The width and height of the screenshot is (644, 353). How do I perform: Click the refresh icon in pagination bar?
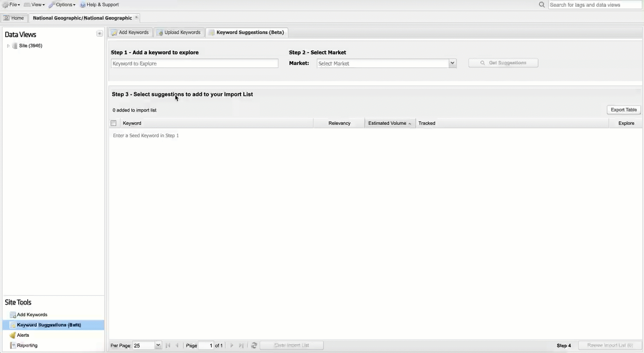(254, 345)
